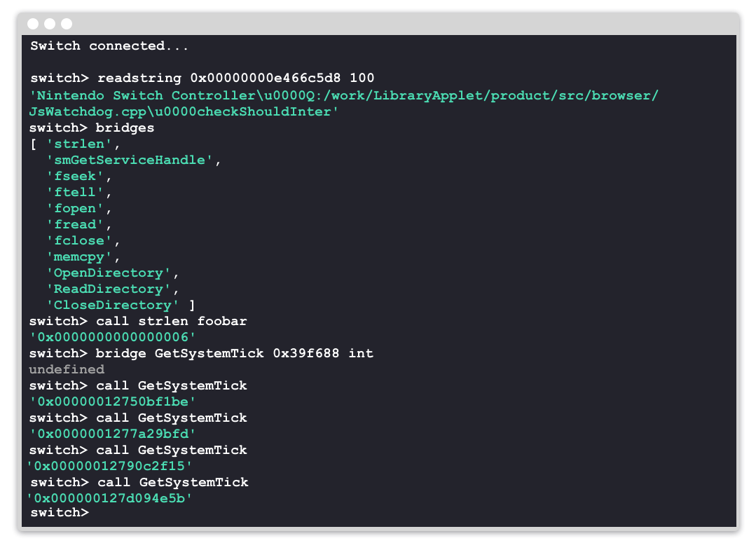Click the second window control dot
Image resolution: width=756 pixels, height=543 pixels.
click(x=50, y=24)
